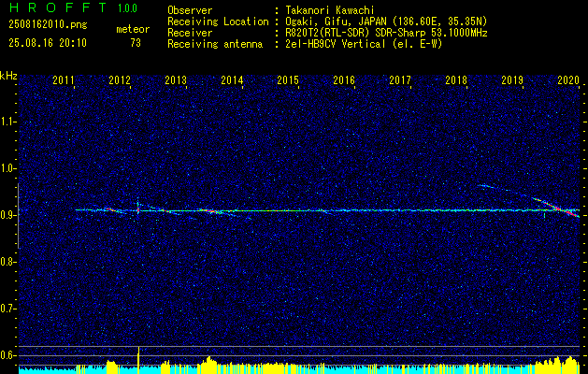Click the 2017 time axis label
588x374 pixels.
point(400,79)
